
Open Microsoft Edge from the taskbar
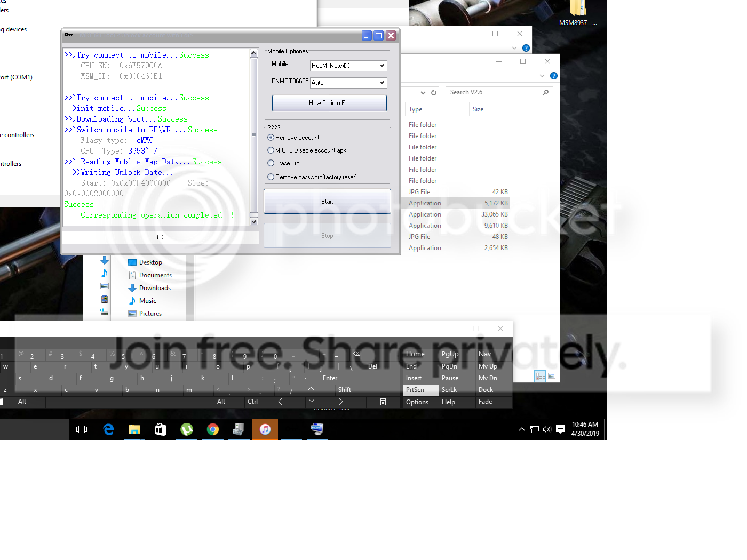108,429
